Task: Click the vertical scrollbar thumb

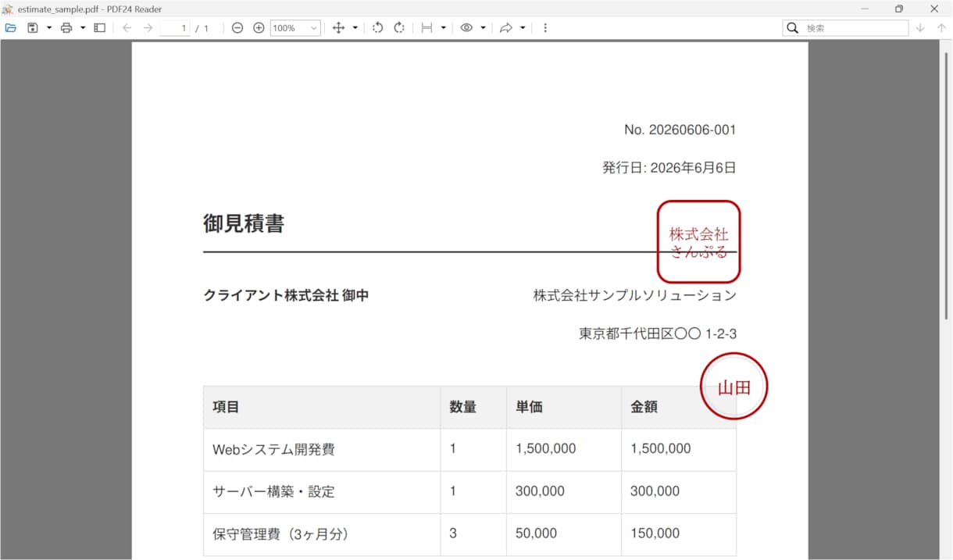Action: pos(947,184)
